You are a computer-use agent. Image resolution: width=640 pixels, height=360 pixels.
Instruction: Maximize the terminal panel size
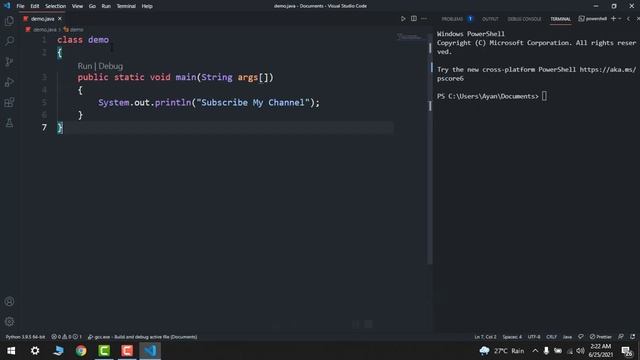(629, 19)
